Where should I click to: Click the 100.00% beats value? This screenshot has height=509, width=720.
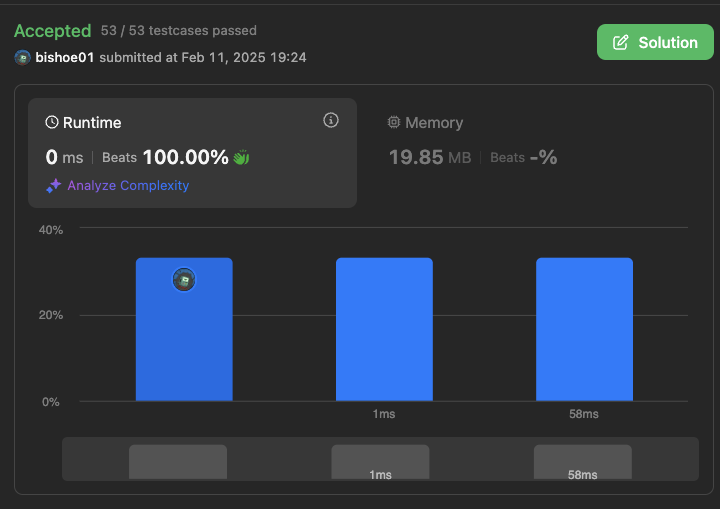coord(186,157)
